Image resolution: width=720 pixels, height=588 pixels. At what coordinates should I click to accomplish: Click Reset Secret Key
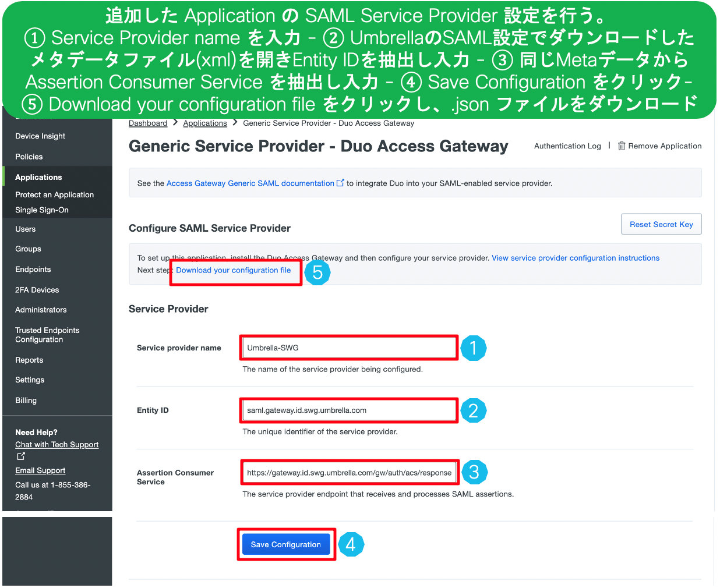(x=661, y=224)
